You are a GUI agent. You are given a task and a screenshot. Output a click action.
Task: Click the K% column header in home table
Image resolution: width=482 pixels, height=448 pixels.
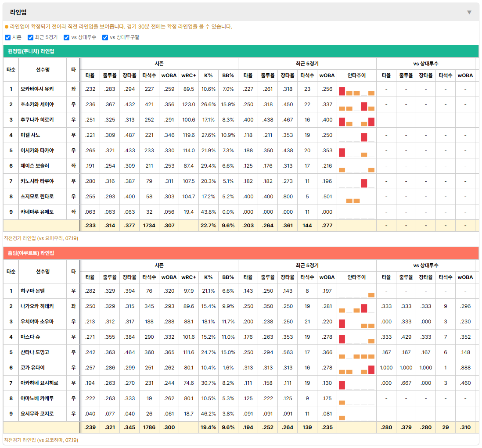point(209,277)
